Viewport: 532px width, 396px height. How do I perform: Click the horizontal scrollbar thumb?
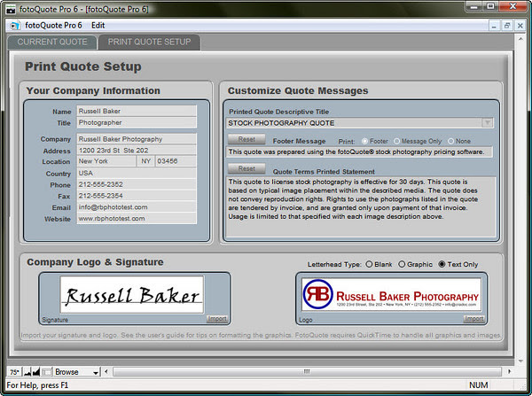(x=307, y=372)
